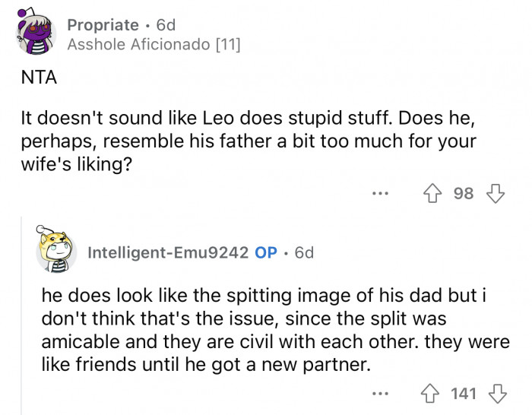Click the NTA verdict text
Viewport: 532px width, 415px height.
[37, 76]
